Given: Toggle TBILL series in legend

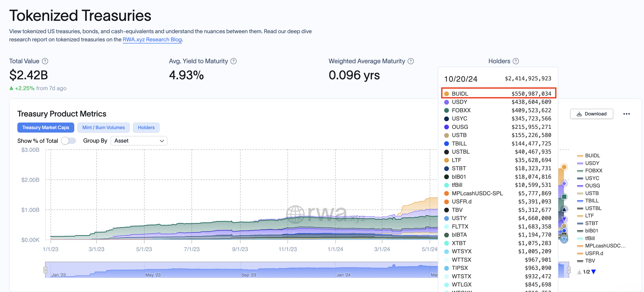Looking at the screenshot, I should (592, 201).
